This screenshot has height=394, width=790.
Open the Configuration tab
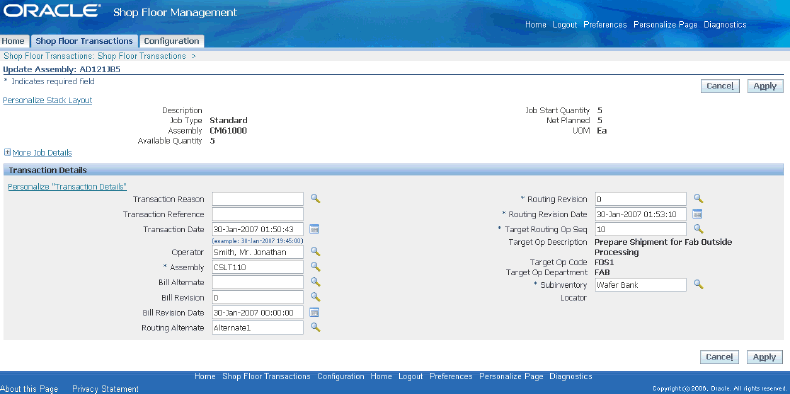click(x=171, y=41)
